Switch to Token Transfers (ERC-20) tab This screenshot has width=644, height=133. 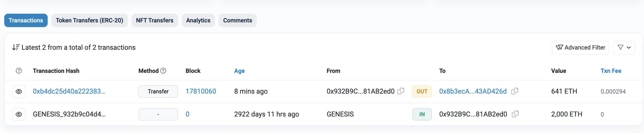coord(89,20)
